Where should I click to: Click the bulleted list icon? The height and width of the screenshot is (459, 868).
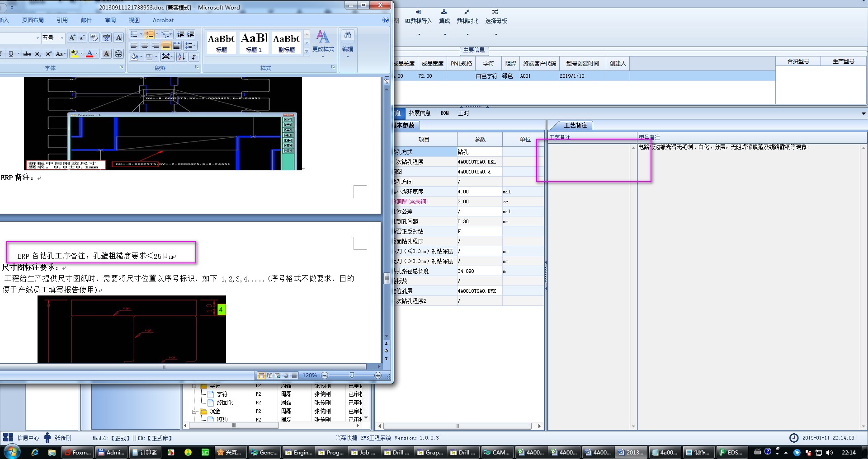tap(134, 34)
